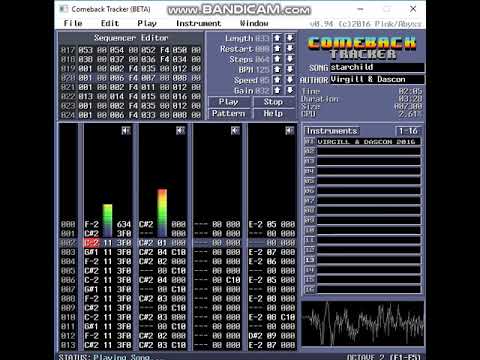Select sequencer row 022
The image size is (480, 360).
pyautogui.click(x=131, y=97)
